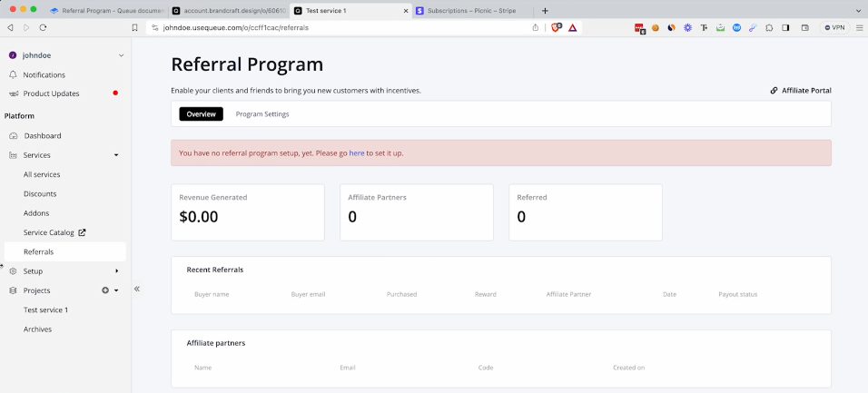Click the browser forward arrow
The image size is (868, 393).
coord(26,27)
